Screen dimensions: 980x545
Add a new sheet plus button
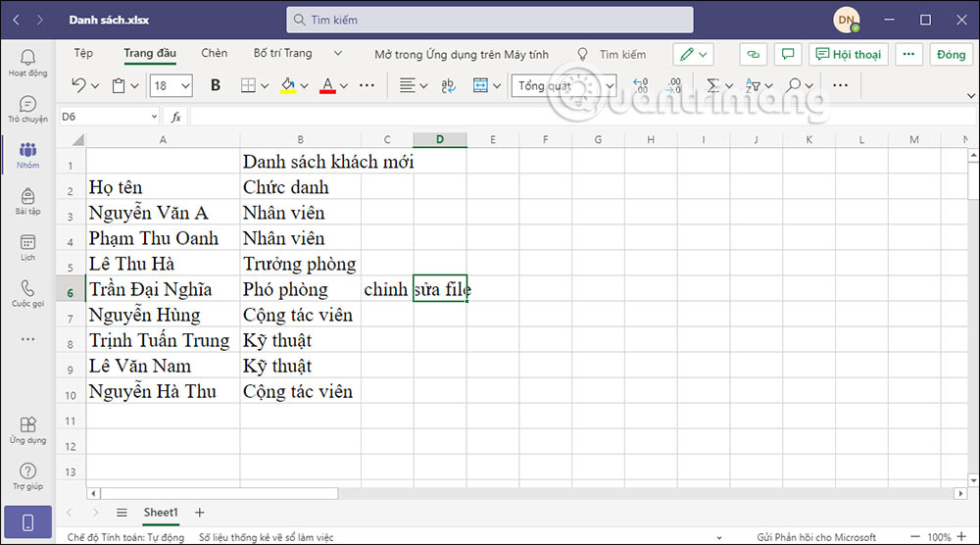tap(199, 513)
